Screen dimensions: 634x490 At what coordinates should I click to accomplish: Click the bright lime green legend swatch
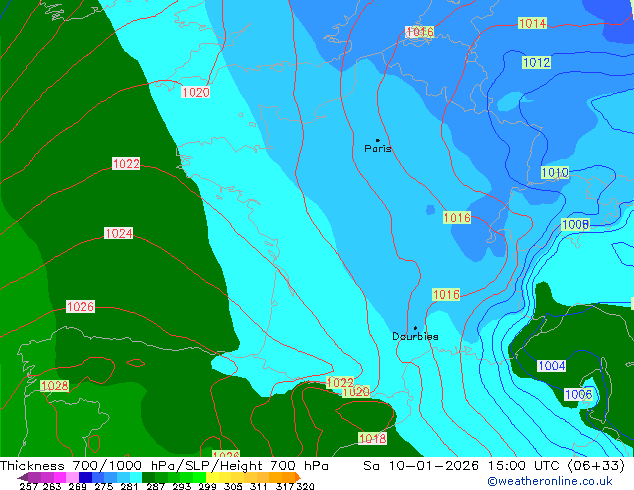coord(199,477)
